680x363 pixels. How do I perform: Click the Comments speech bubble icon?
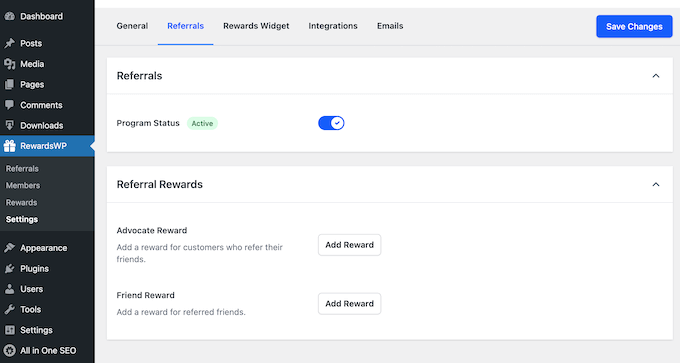pyautogui.click(x=10, y=105)
